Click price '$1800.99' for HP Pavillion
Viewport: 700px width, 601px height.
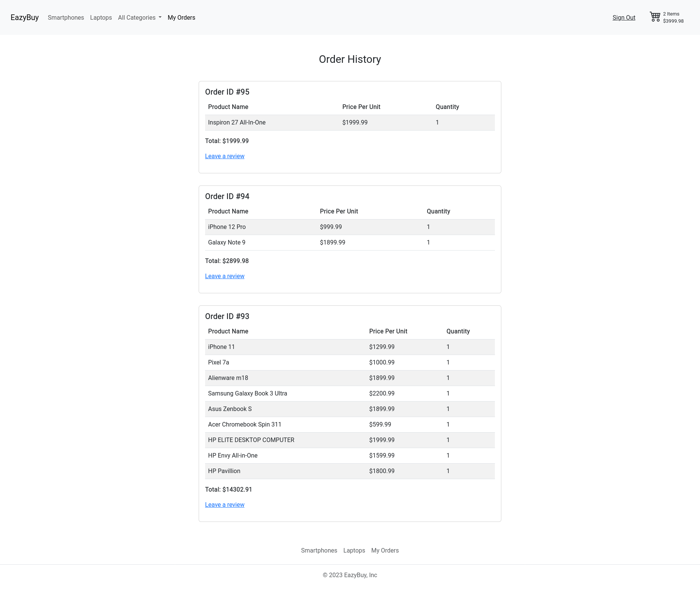382,471
